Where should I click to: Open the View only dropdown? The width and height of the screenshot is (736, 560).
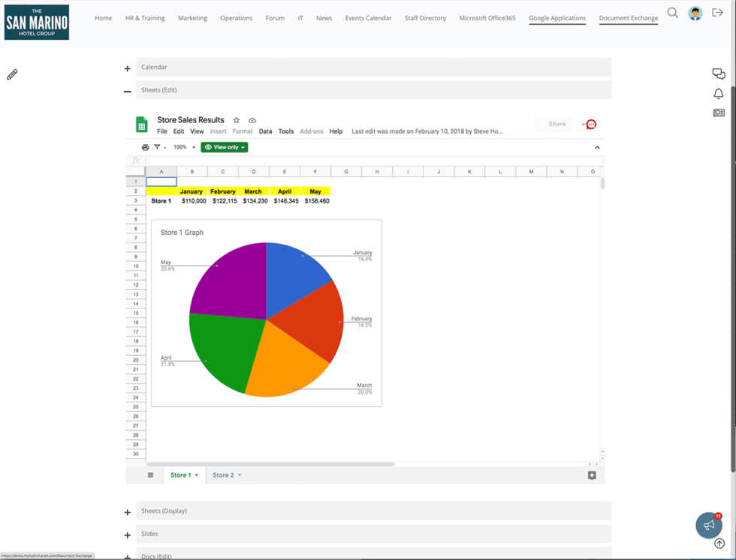[x=224, y=147]
